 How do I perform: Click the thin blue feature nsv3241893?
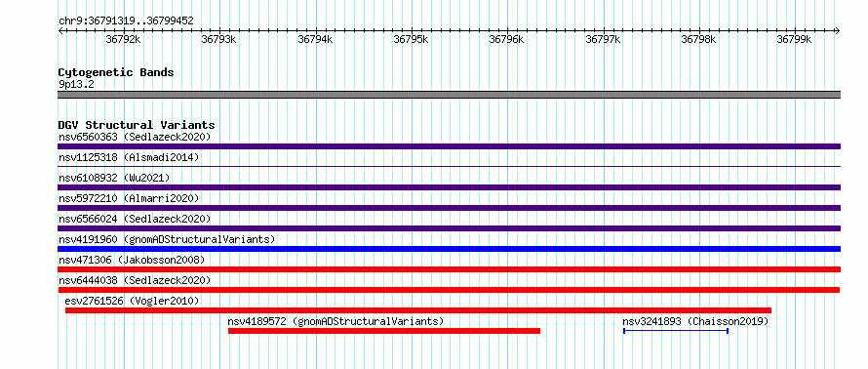676,331
